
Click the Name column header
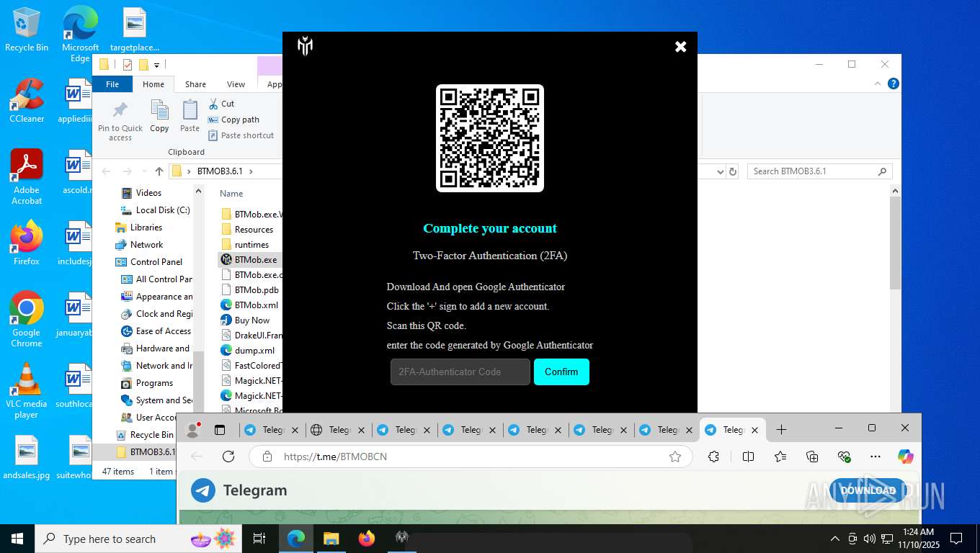coord(231,194)
